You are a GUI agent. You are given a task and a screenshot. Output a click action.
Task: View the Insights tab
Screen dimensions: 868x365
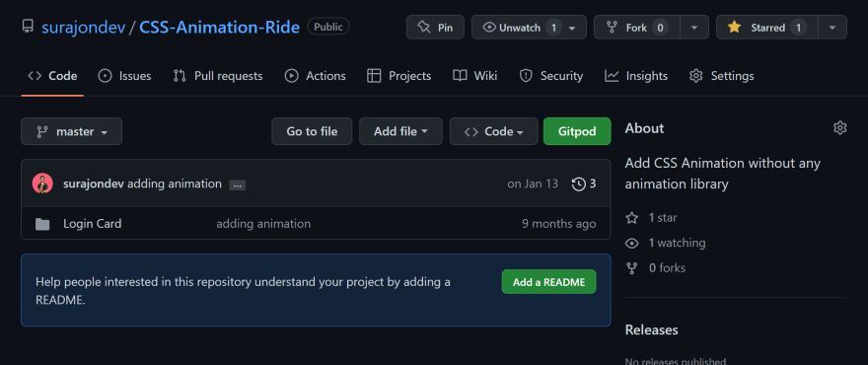coord(636,76)
